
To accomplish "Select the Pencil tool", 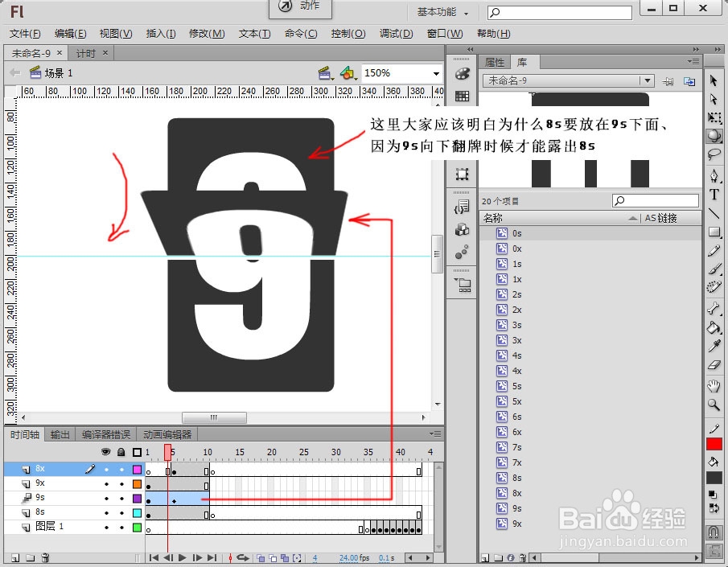I will (714, 251).
